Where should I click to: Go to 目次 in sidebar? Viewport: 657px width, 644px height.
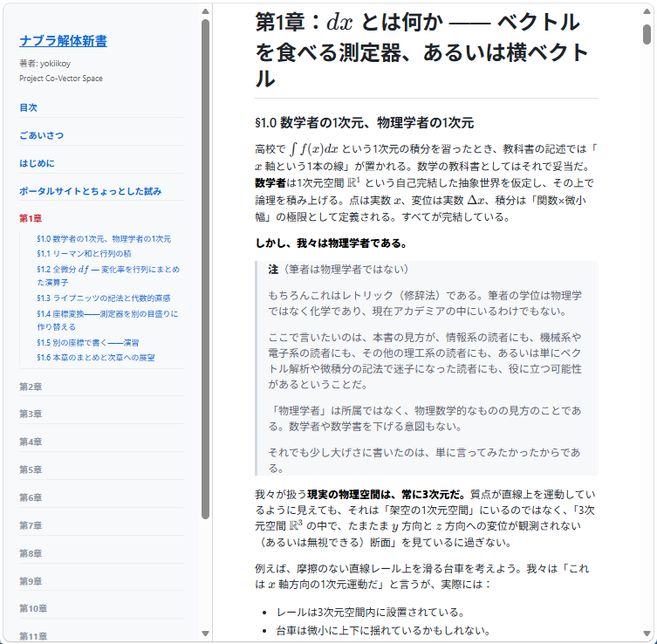pos(28,107)
